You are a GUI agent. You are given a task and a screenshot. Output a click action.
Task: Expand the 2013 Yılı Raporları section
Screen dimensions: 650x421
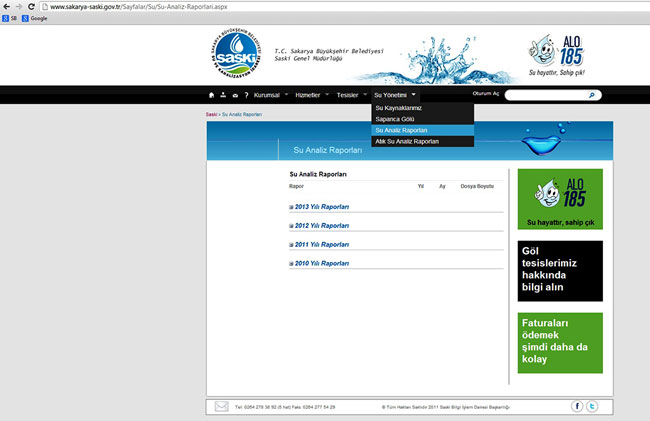point(320,207)
